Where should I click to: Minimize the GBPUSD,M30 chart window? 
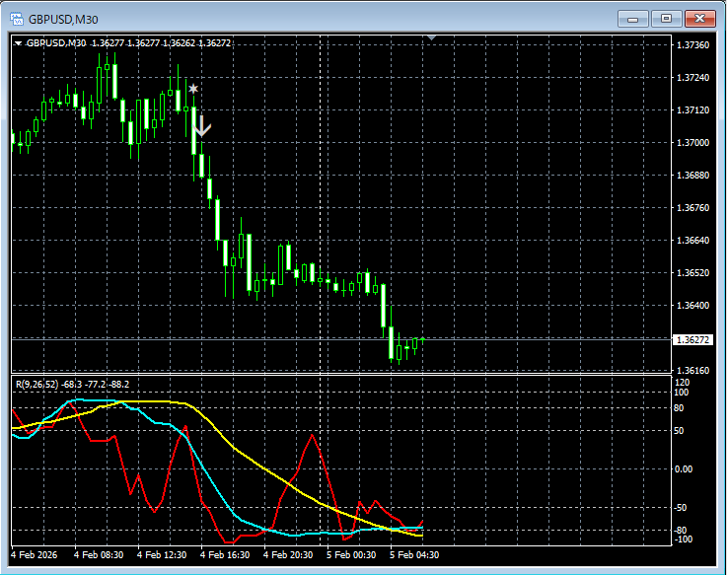point(632,18)
